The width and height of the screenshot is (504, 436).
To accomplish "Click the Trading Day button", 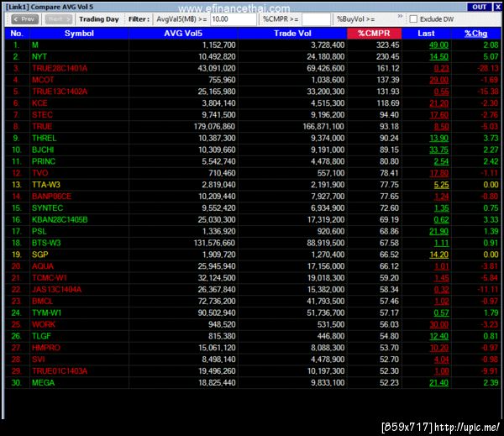I will click(99, 19).
